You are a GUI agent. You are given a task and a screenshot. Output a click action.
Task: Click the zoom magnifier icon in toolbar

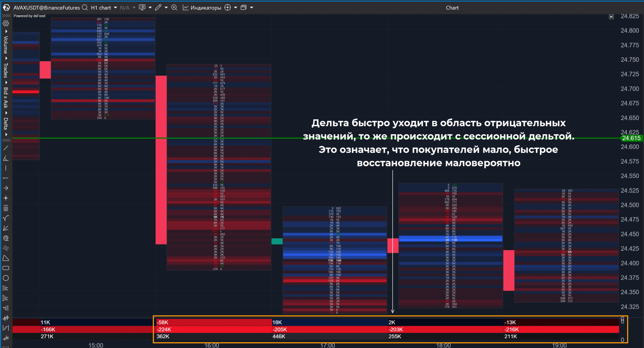pyautogui.click(x=174, y=8)
